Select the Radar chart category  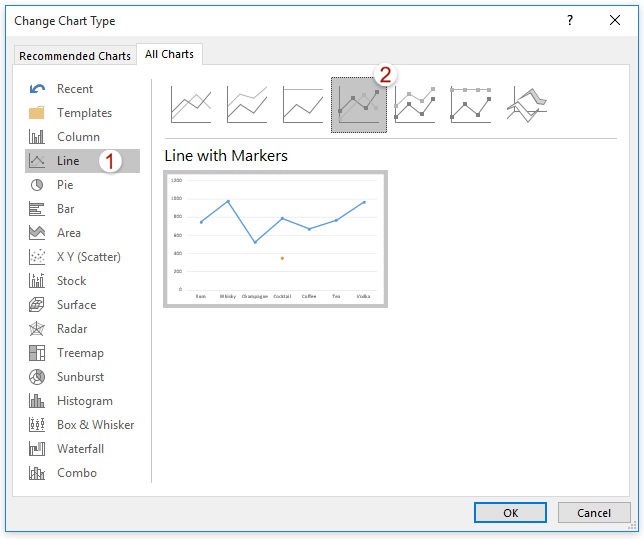point(71,329)
